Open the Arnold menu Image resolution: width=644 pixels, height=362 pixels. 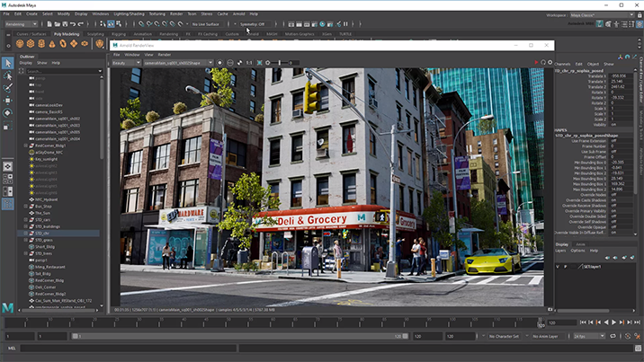click(x=238, y=14)
